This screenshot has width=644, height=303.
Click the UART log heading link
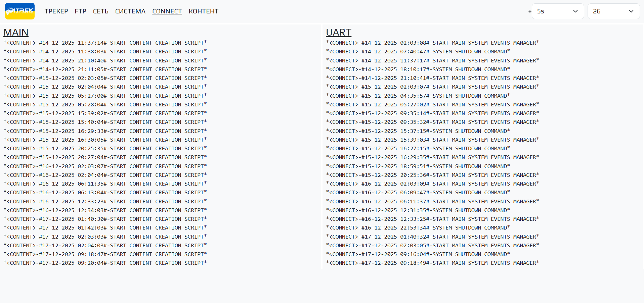coord(338,32)
